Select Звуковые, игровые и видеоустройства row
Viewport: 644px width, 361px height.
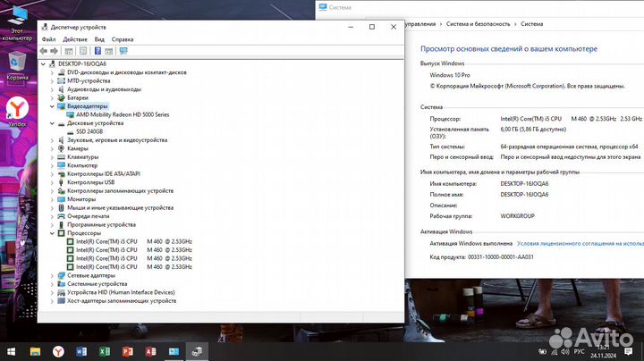click(117, 140)
